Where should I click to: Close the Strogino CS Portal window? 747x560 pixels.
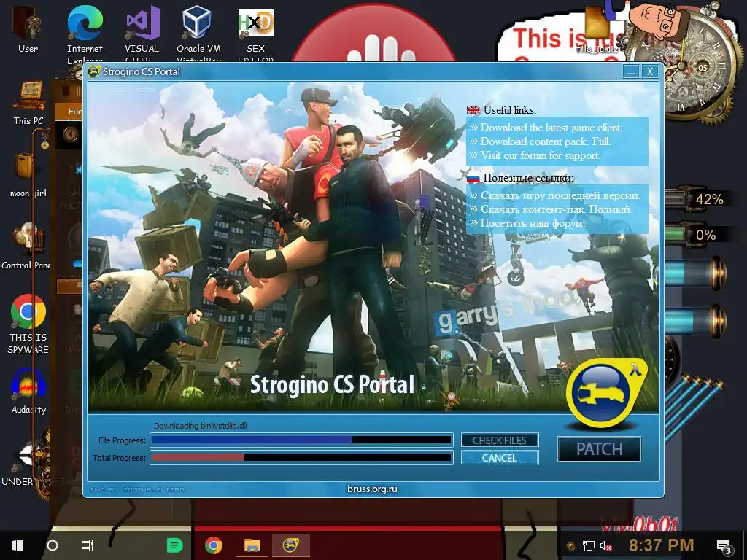tap(650, 72)
